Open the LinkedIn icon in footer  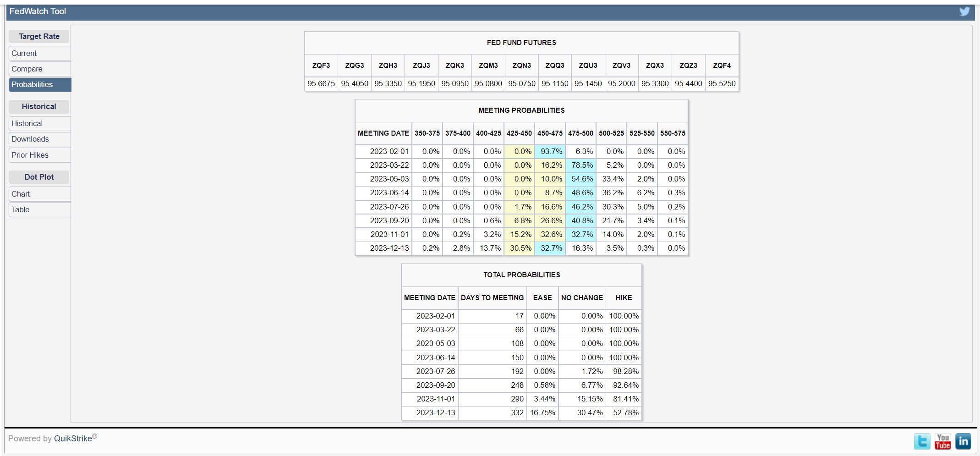[x=963, y=441]
